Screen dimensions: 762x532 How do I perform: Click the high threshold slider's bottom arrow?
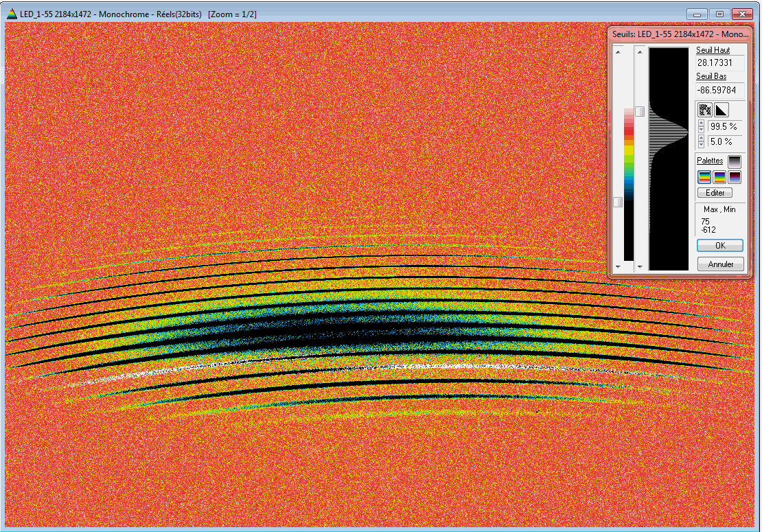(x=640, y=266)
